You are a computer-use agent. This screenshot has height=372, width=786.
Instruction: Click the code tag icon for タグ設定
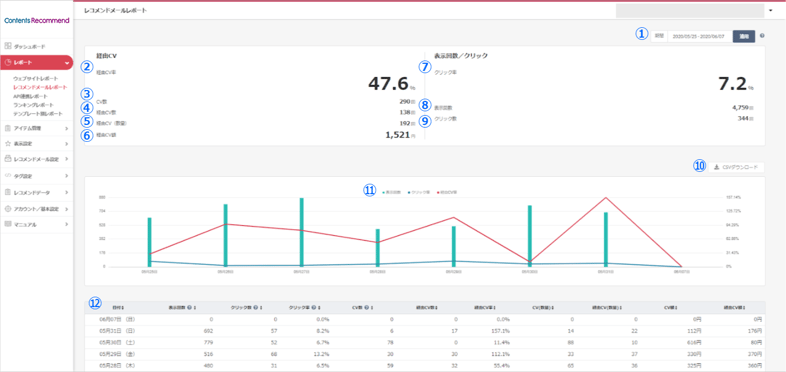pos(8,175)
